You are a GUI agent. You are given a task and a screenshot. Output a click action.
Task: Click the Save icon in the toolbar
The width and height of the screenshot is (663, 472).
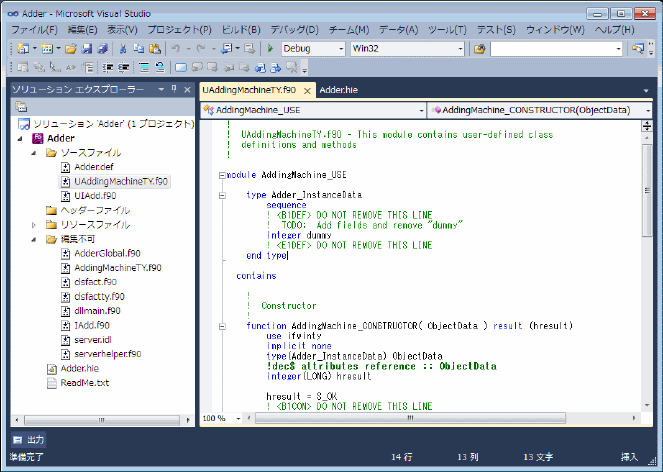coord(87,48)
